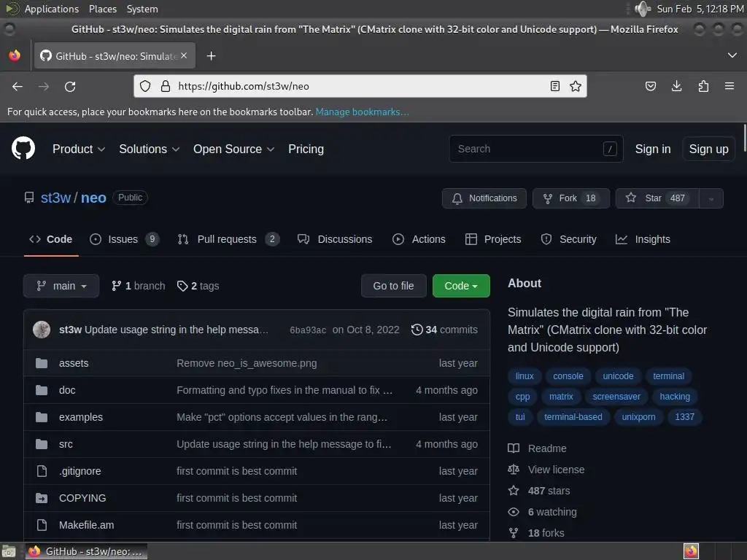Open the Discussions tab
This screenshot has height=560, width=747.
[x=335, y=239]
